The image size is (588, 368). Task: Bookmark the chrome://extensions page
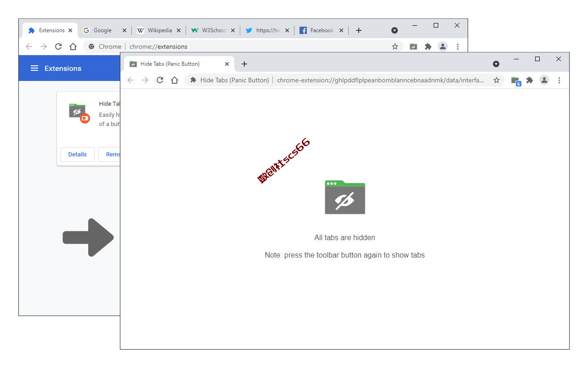(395, 46)
